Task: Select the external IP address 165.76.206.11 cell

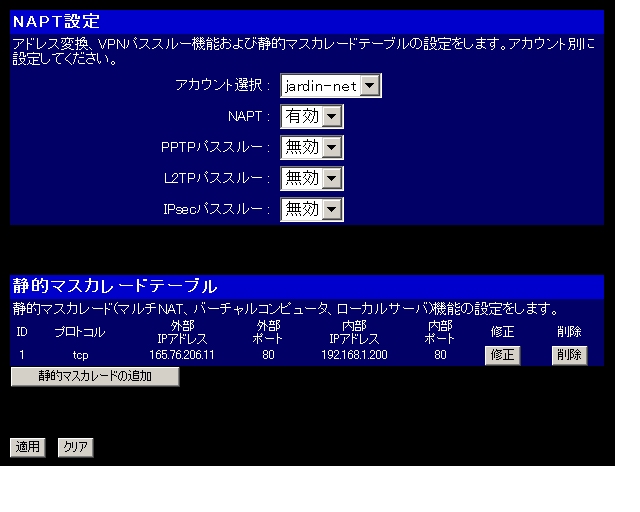Action: (182, 355)
